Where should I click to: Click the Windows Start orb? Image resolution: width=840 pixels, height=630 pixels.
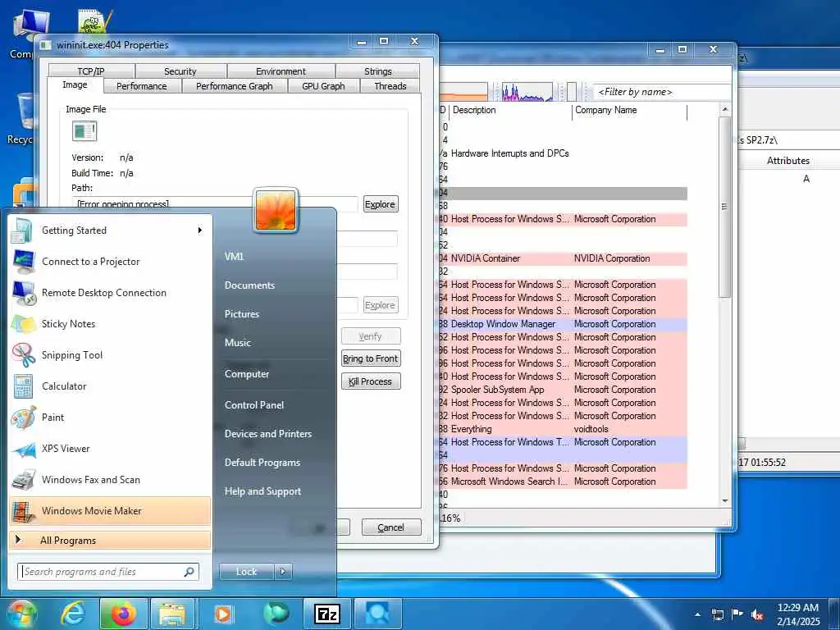coord(21,614)
